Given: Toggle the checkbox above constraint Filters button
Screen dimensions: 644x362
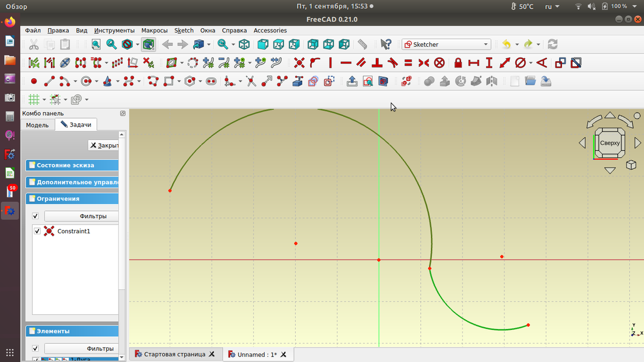Looking at the screenshot, I should (x=35, y=216).
